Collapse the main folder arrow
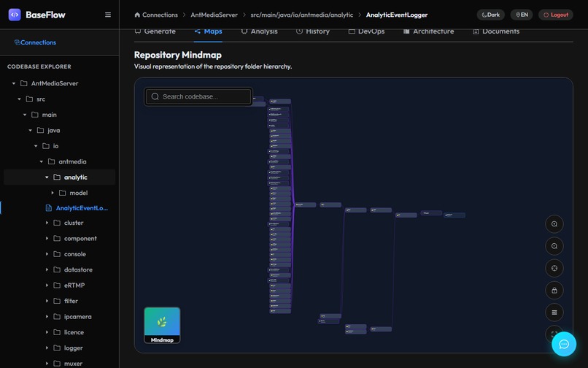Screen dimensions: 588x368 point(25,115)
